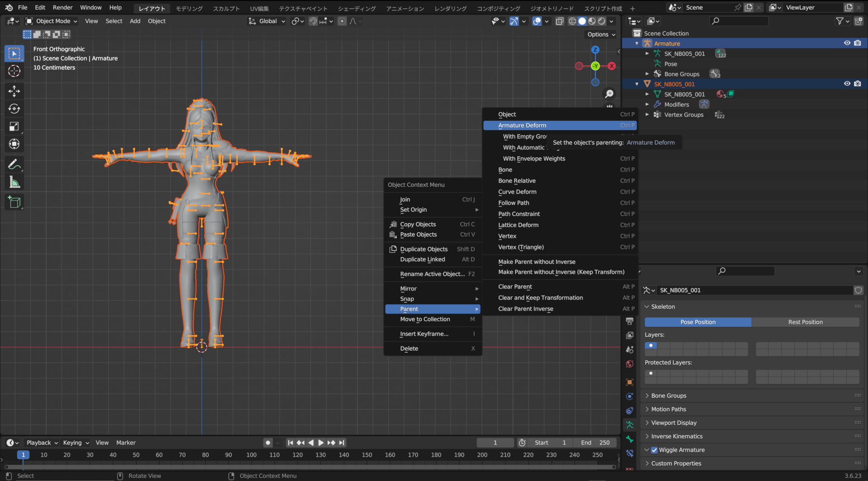868x481 pixels.
Task: Click armature name field SK_NB005_001
Action: (x=755, y=290)
